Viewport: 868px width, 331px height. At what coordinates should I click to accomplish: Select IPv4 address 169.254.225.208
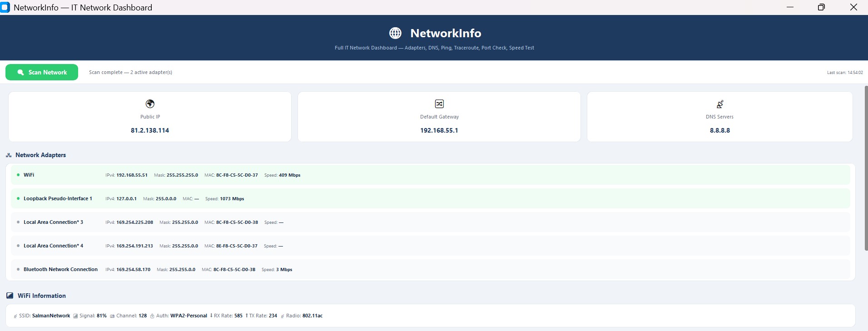134,222
